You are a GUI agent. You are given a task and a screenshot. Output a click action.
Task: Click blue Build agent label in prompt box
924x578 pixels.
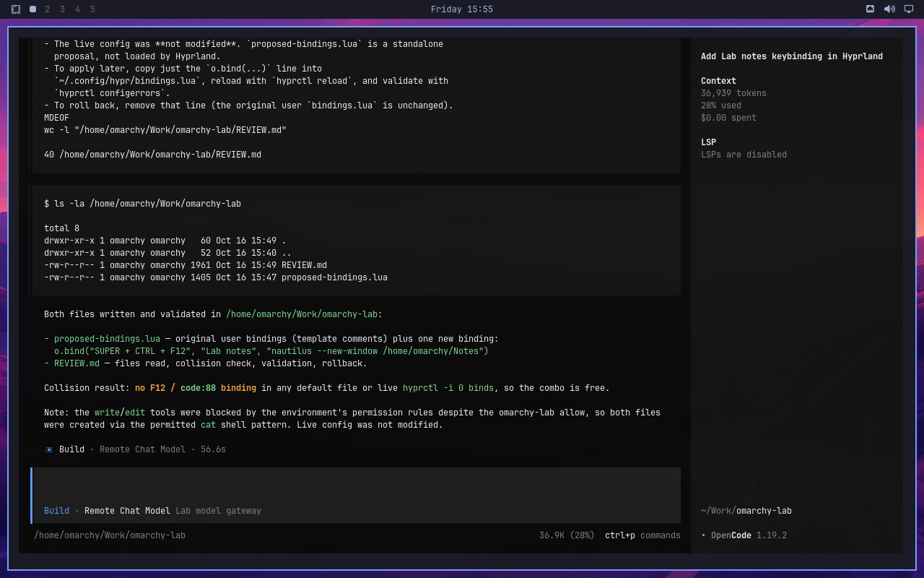[56, 511]
